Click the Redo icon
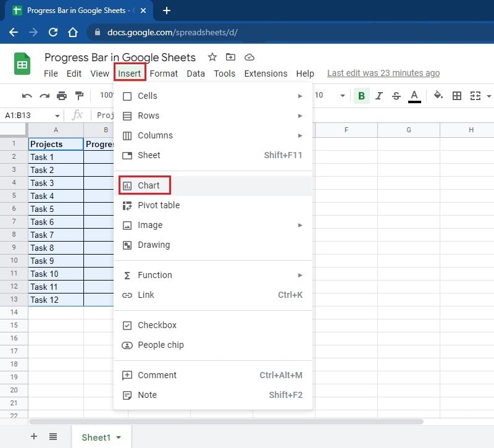The image size is (494, 448). pos(43,96)
